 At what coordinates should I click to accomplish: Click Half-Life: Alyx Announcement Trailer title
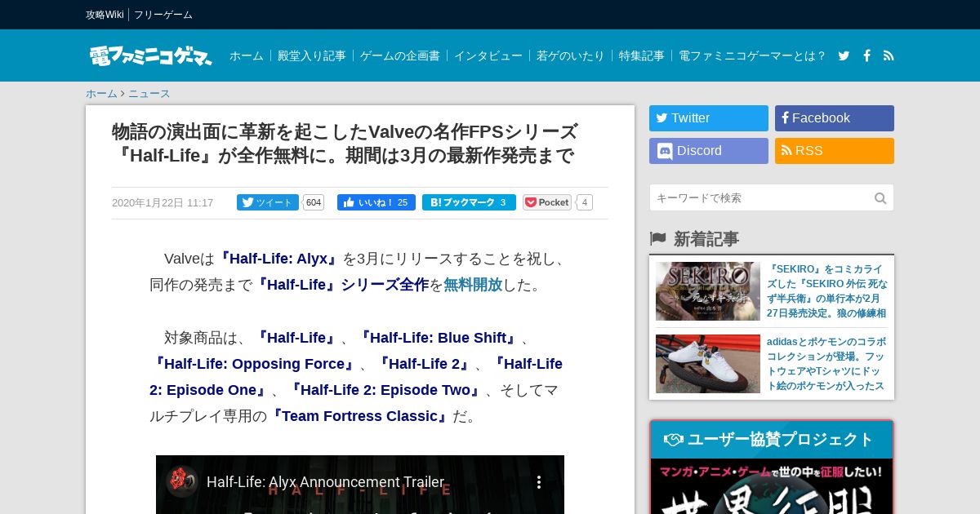click(325, 482)
